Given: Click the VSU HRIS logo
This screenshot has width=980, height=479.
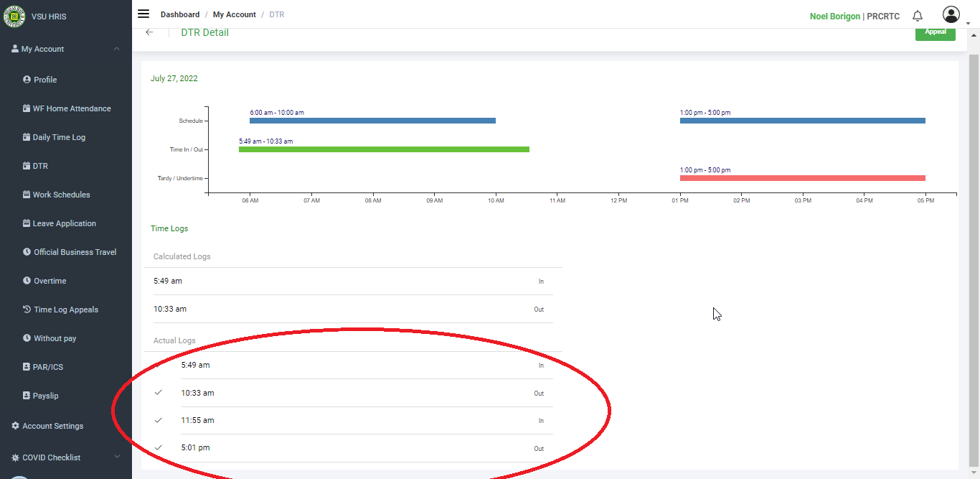Looking at the screenshot, I should pyautogui.click(x=14, y=16).
